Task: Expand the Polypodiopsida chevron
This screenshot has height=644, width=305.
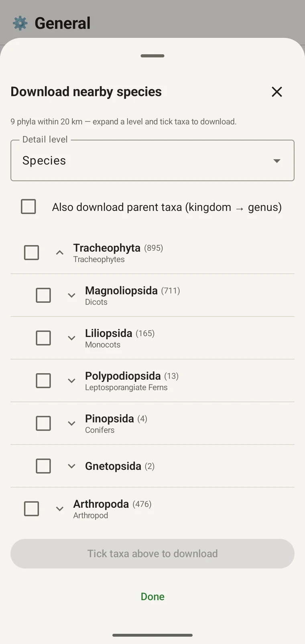Action: point(71,380)
